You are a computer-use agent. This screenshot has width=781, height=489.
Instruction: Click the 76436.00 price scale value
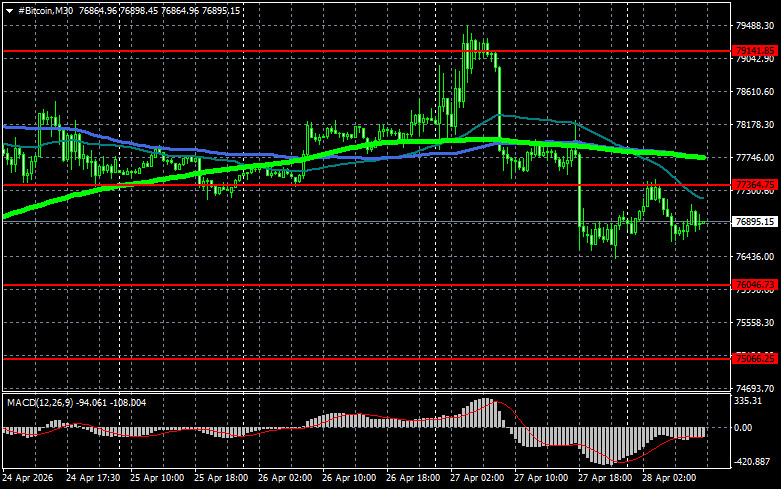tap(755, 256)
